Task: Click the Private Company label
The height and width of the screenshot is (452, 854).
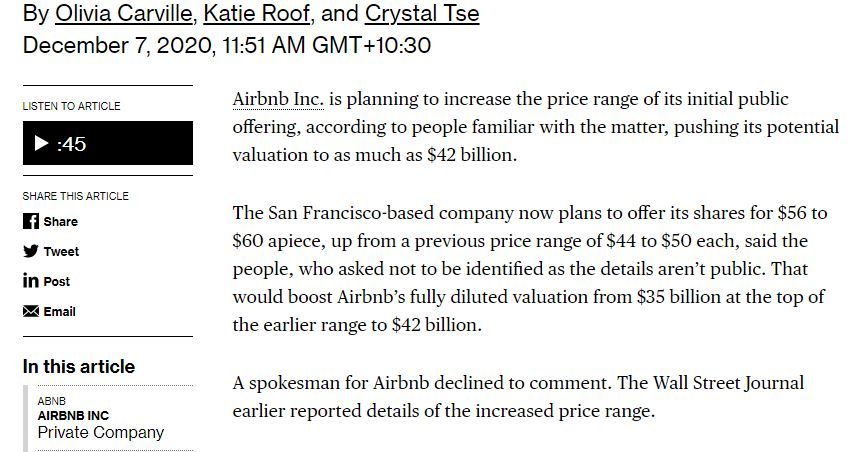Action: pos(100,432)
